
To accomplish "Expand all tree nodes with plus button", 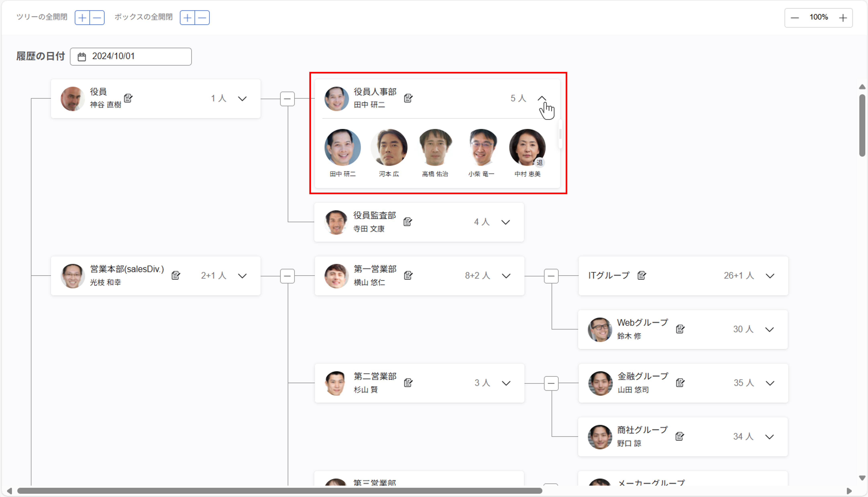I will (x=82, y=18).
